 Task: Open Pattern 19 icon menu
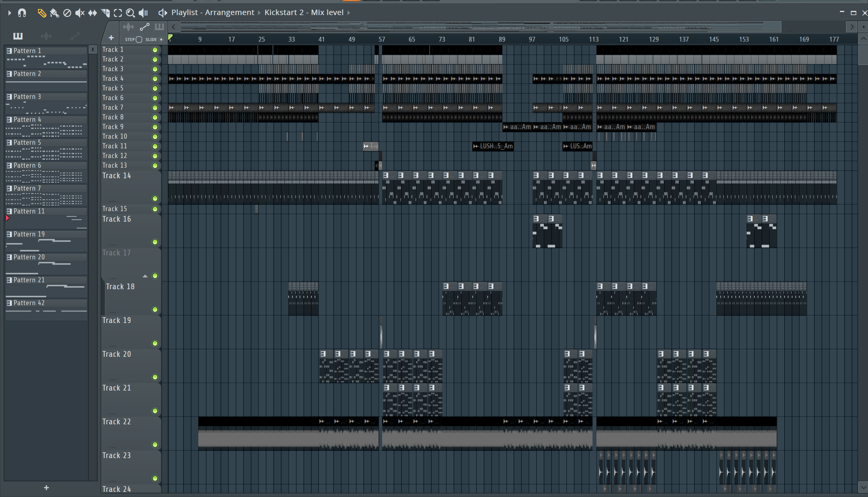pos(10,235)
